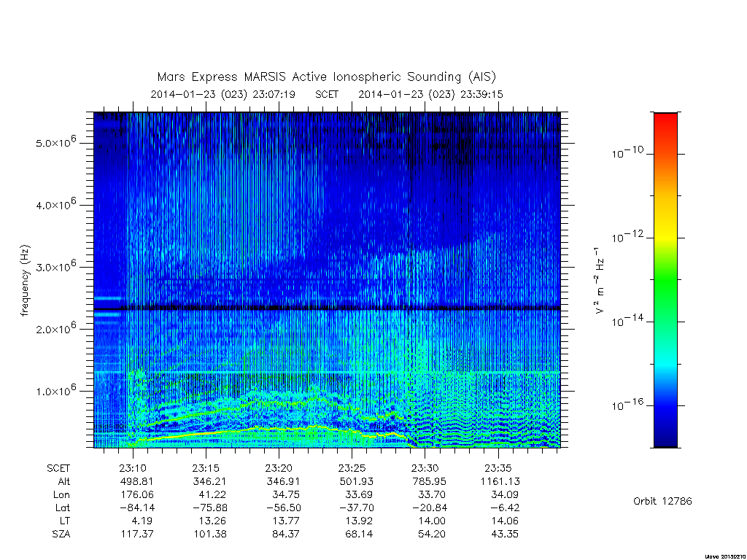This screenshot has height=560, width=747.
Task: Click the 4.0×10^6 frequency tick label
Action: click(x=56, y=204)
